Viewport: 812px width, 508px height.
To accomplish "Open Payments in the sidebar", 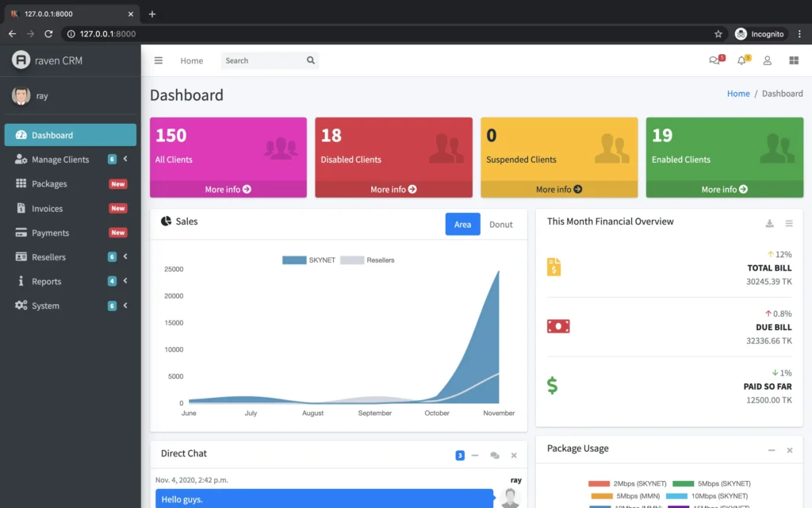I will pyautogui.click(x=71, y=233).
